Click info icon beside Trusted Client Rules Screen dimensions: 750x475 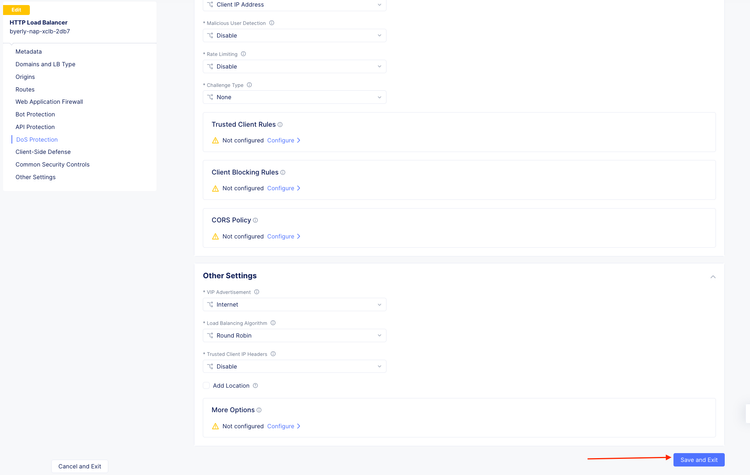[x=280, y=125]
